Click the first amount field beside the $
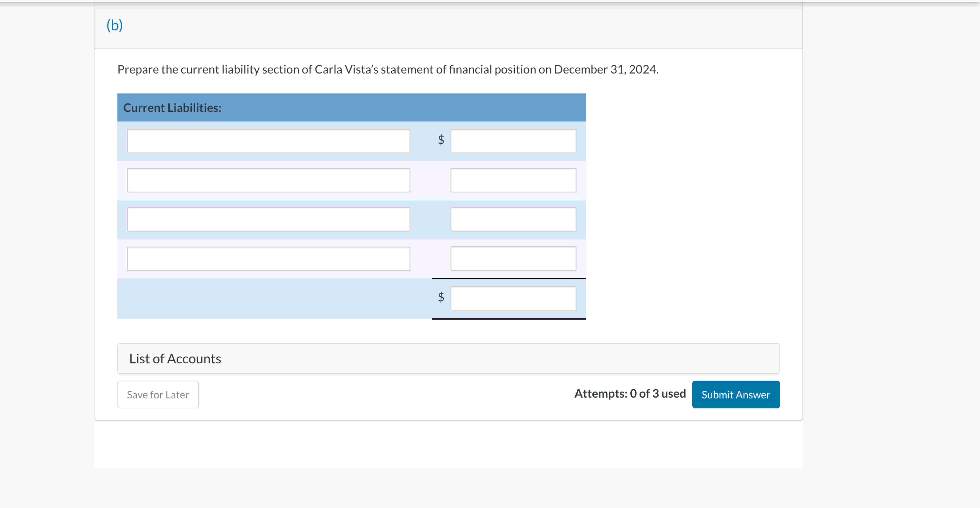Image resolution: width=980 pixels, height=508 pixels. tap(513, 141)
